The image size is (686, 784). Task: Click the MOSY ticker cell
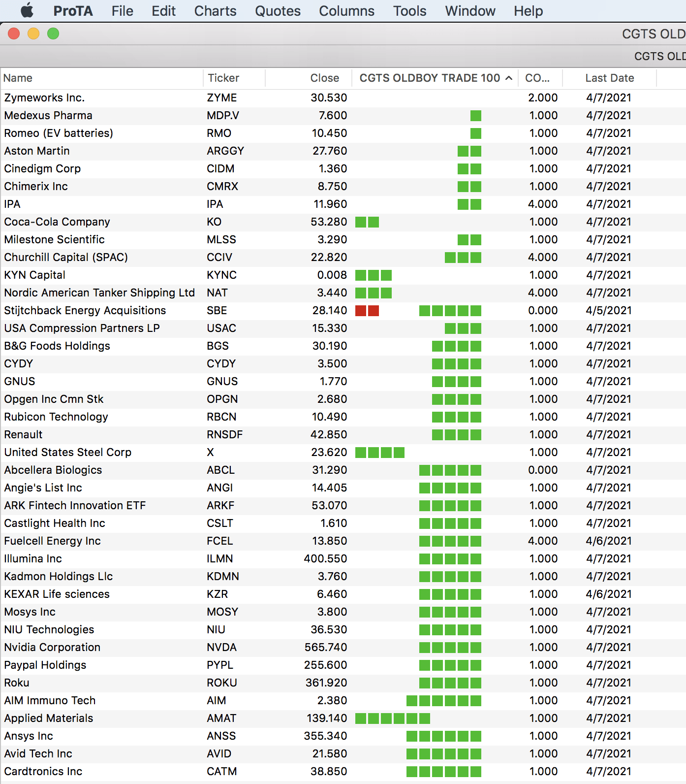(x=222, y=612)
